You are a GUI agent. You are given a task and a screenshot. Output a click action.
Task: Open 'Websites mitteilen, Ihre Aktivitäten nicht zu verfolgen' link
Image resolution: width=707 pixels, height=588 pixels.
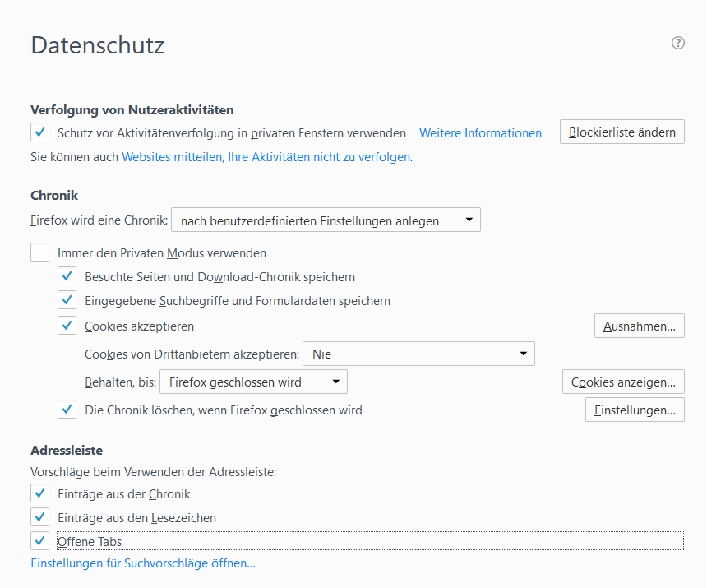coord(266,156)
